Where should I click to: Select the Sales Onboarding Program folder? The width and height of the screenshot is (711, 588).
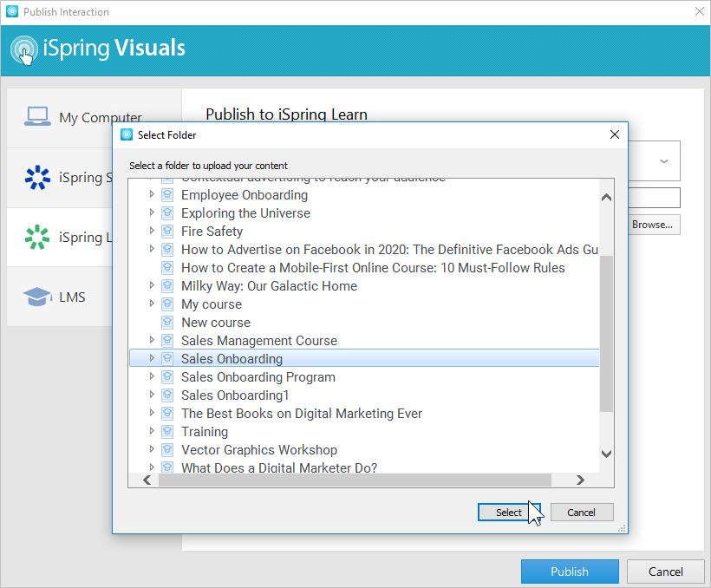(258, 377)
